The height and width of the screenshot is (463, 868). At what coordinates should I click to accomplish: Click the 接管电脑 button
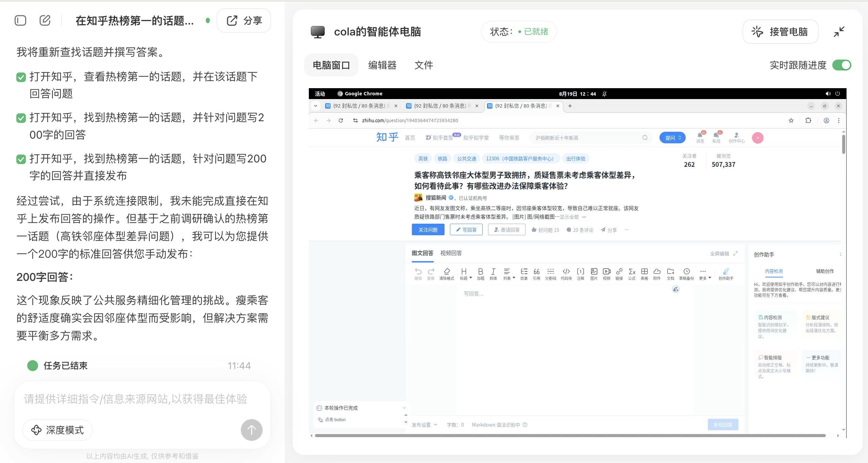tap(780, 32)
